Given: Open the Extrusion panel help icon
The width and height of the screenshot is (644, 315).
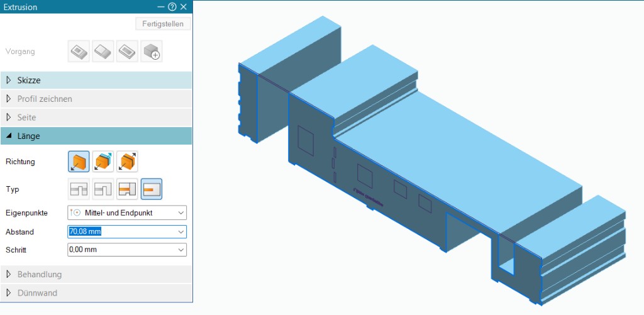Looking at the screenshot, I should tap(172, 7).
